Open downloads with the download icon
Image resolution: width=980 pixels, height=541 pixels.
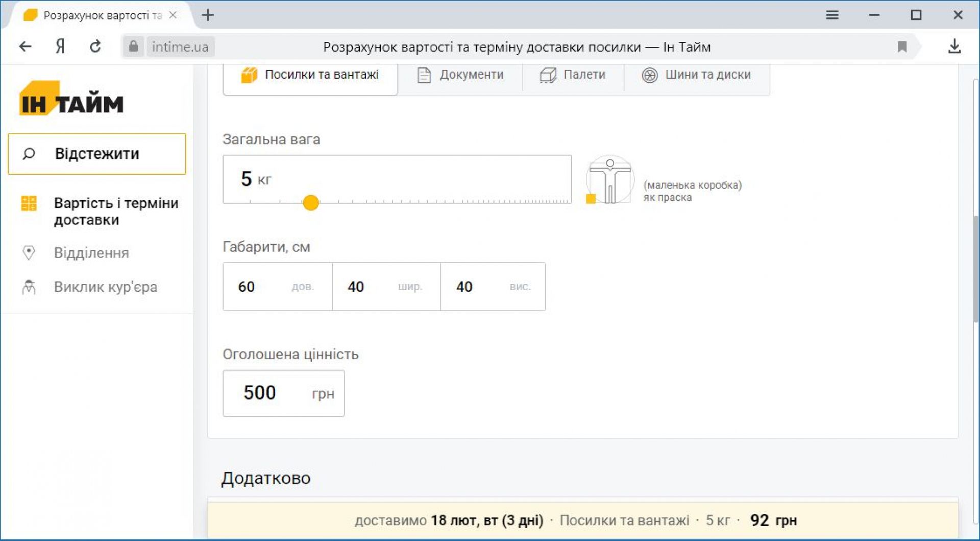954,47
